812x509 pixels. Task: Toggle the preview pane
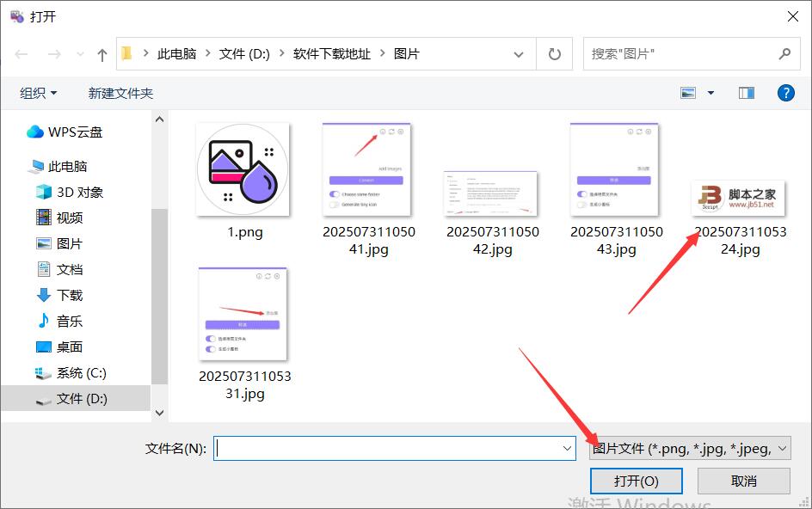[745, 92]
